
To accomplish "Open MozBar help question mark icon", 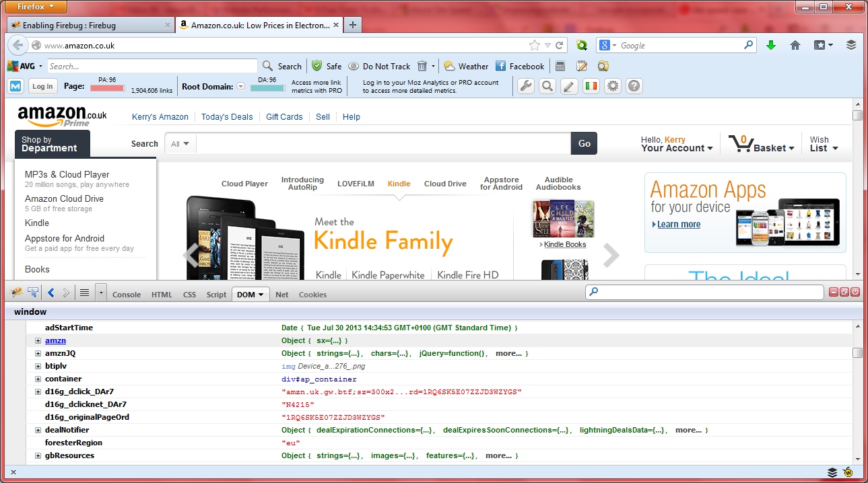I will point(634,86).
